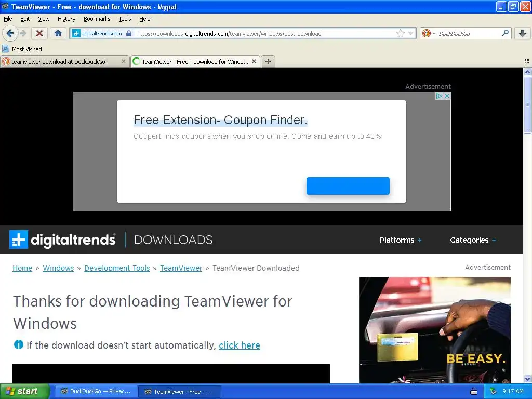Click the search magnifier icon

pyautogui.click(x=505, y=33)
